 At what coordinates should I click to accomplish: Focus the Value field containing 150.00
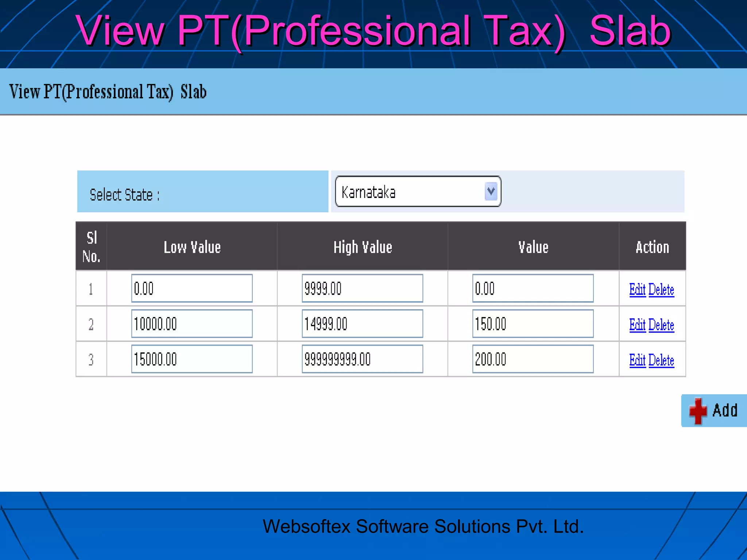(x=533, y=324)
